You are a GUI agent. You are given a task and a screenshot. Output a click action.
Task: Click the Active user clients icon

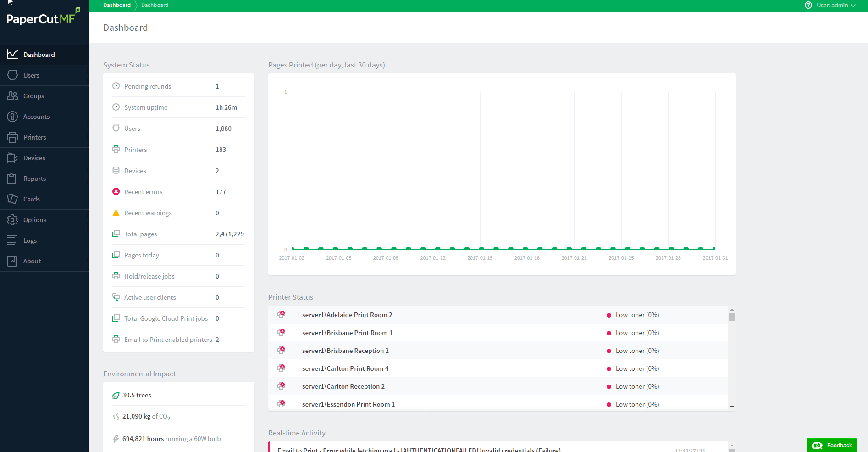(x=116, y=297)
